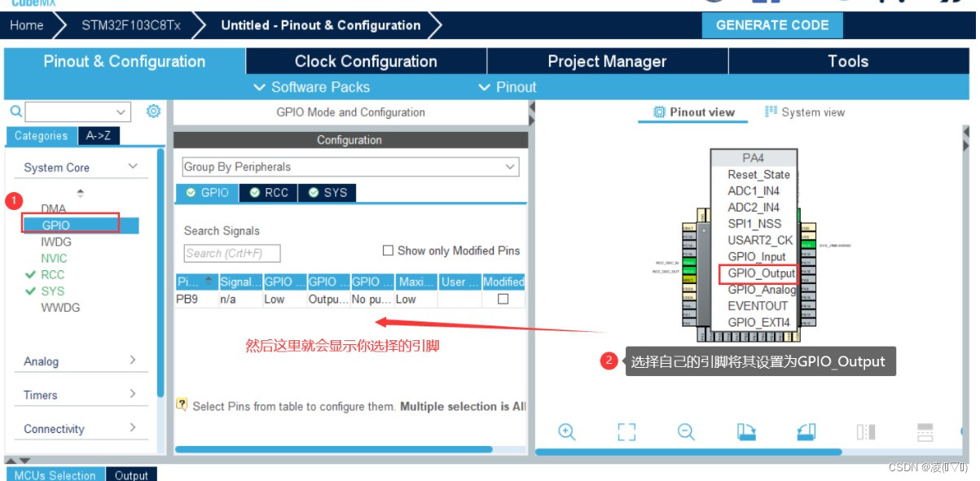Click the Pinout view chip icon
Image resolution: width=980 pixels, height=481 pixels.
[x=660, y=112]
